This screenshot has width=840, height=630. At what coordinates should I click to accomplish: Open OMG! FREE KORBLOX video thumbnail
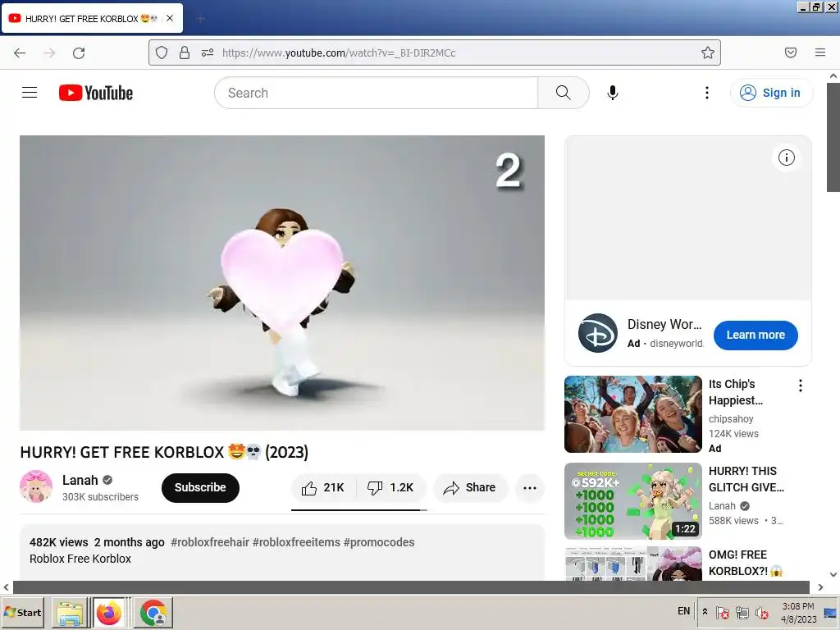pyautogui.click(x=632, y=563)
